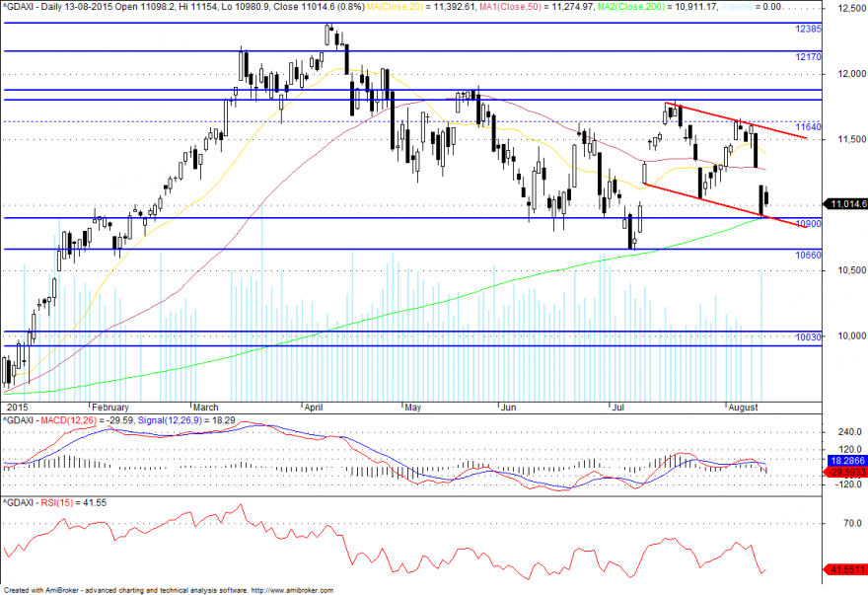The width and height of the screenshot is (868, 595).
Task: Click the AmiBroker credit text in footer
Action: 169,591
